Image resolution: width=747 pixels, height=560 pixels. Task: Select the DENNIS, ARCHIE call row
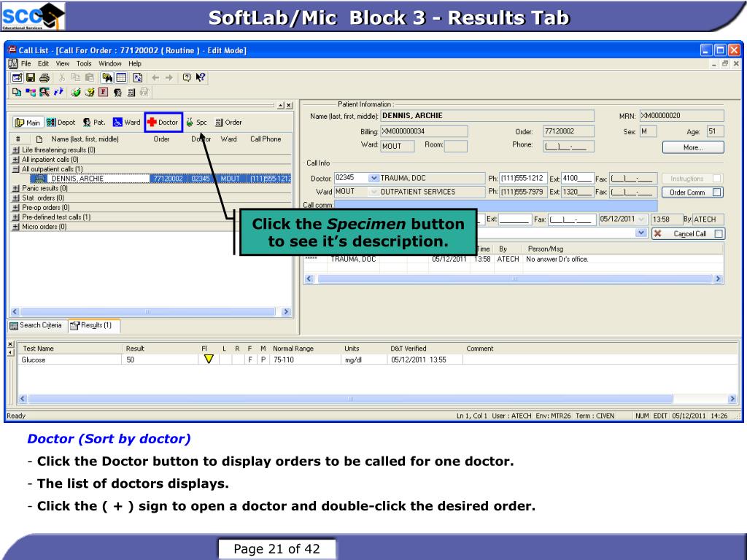click(x=160, y=179)
